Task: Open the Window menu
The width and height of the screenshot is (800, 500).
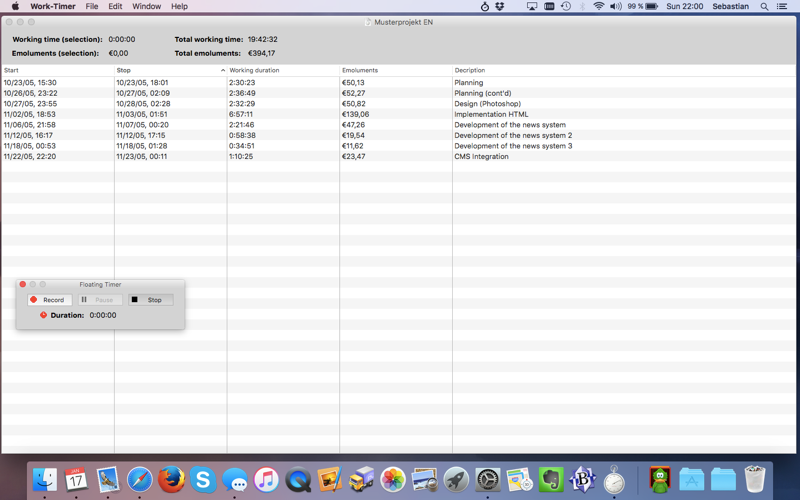Action: tap(146, 6)
